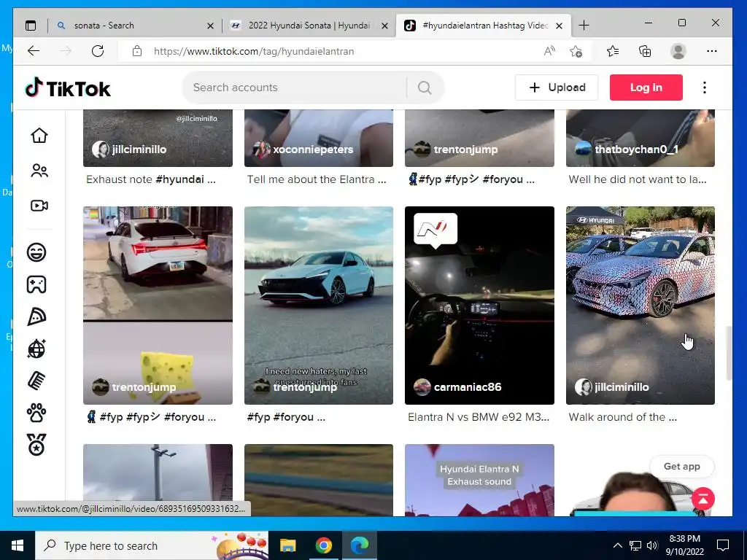
Task: Open the Hyundai Elantra N Exhaust sound video
Action: click(x=479, y=480)
